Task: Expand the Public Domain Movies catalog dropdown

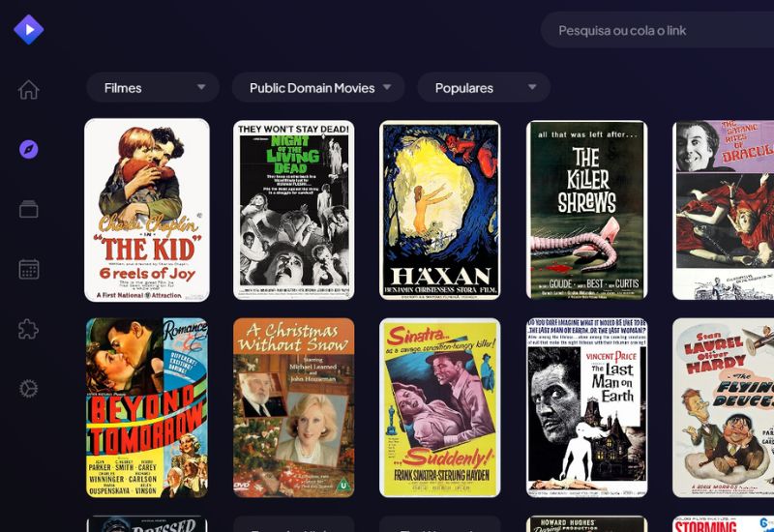Action: coord(318,88)
